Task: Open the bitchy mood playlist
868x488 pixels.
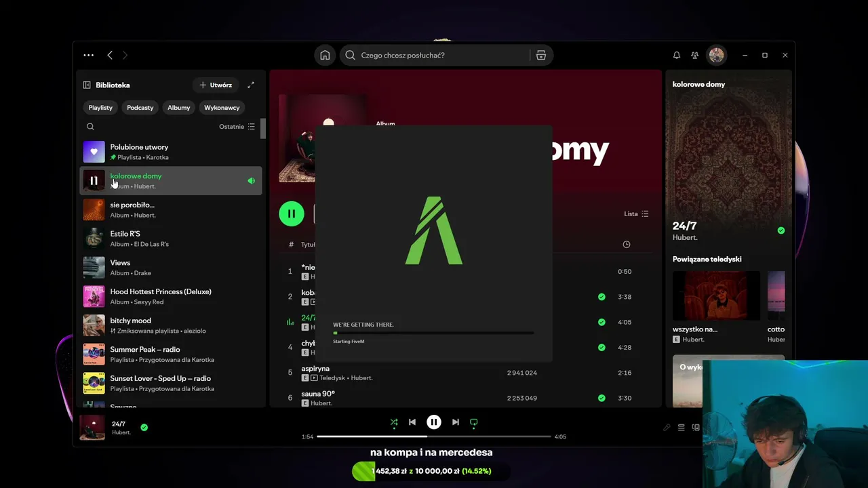Action: 171,325
